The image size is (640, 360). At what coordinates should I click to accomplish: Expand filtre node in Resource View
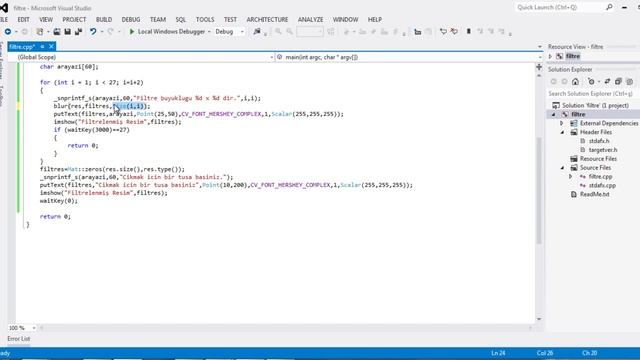(x=550, y=56)
